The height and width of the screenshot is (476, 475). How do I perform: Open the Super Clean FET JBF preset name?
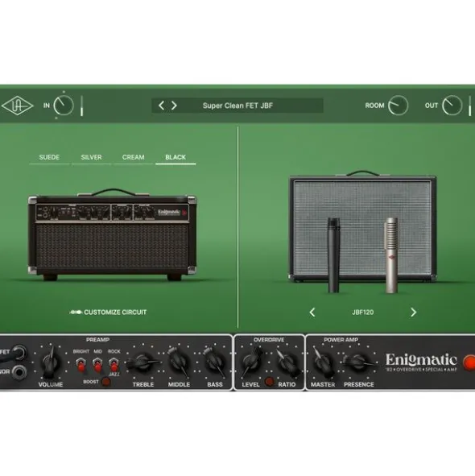(237, 106)
